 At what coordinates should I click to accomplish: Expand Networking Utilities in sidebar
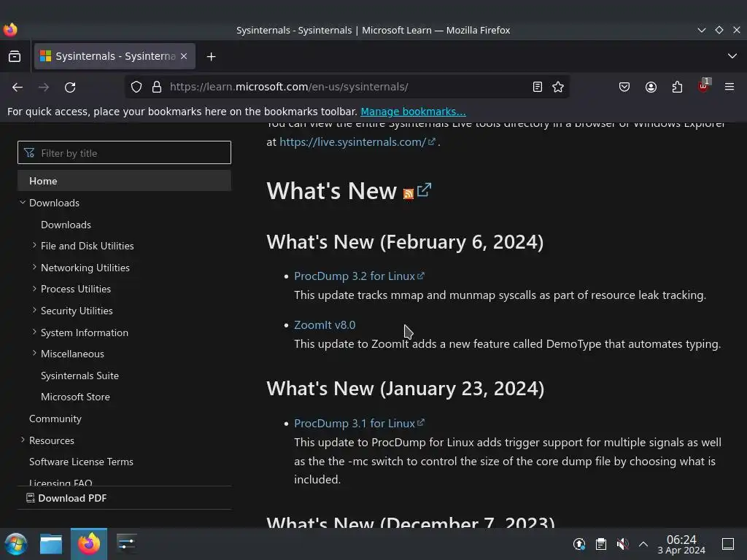point(34,267)
